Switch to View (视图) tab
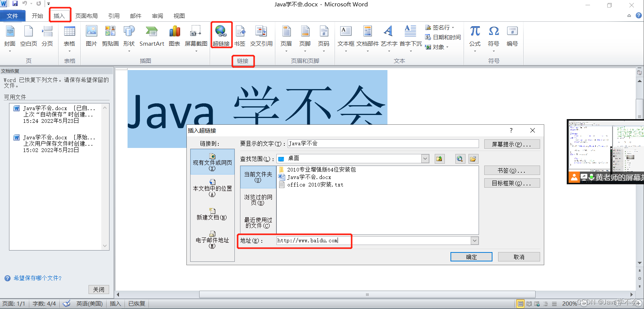 (x=179, y=16)
